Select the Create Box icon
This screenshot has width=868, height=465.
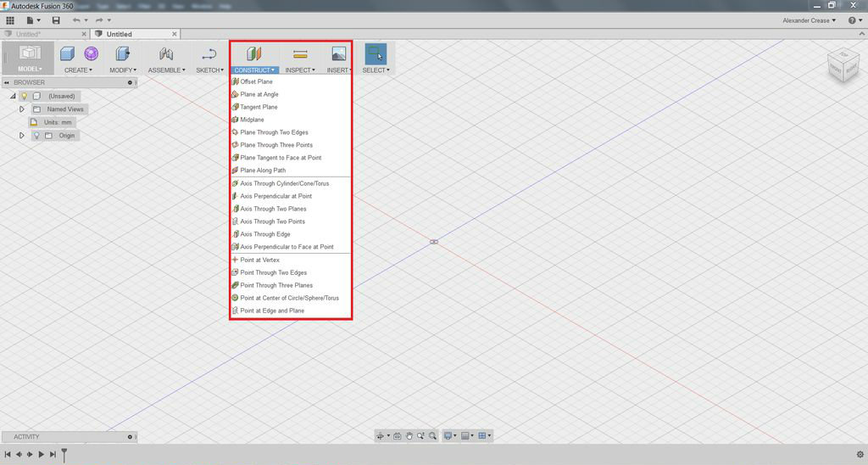pyautogui.click(x=68, y=53)
